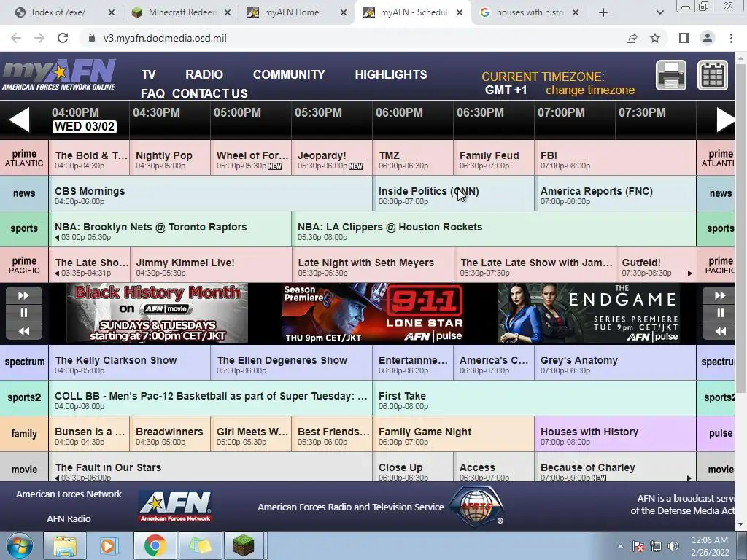
Task: Open the Black History Month banner
Action: (158, 313)
